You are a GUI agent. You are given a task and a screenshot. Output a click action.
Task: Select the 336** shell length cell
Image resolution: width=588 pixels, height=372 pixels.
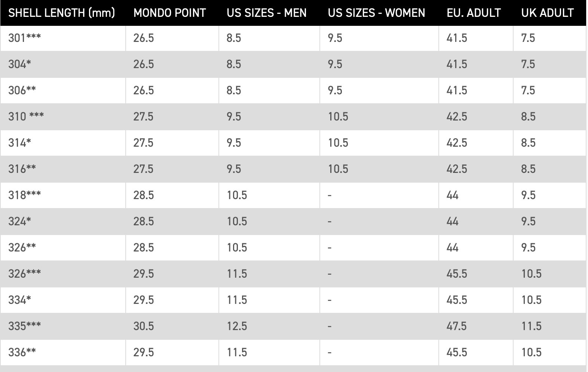63,353
